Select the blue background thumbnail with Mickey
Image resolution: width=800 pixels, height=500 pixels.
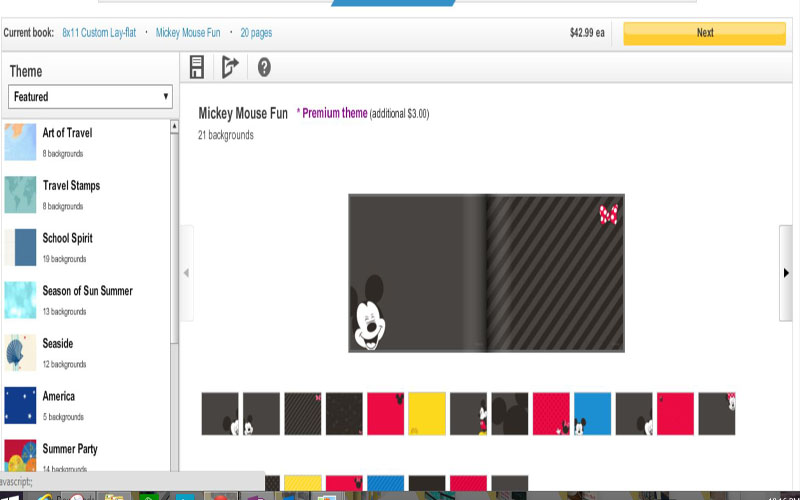tap(592, 414)
